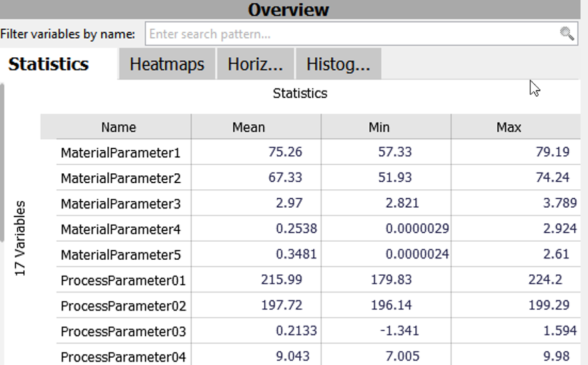Select ProcessParameter03 variable
The width and height of the screenshot is (588, 365).
coord(123,331)
